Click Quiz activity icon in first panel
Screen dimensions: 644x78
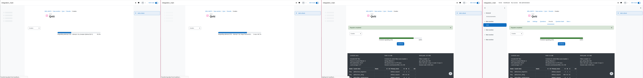[x=47, y=16]
